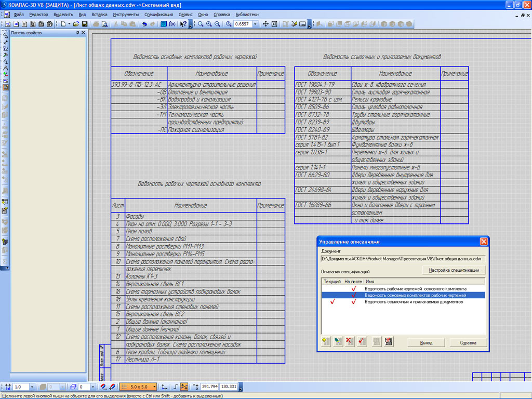This screenshot has width=532, height=399.
Task: Toggle pin on the Панель свойств panel
Action: (78, 33)
